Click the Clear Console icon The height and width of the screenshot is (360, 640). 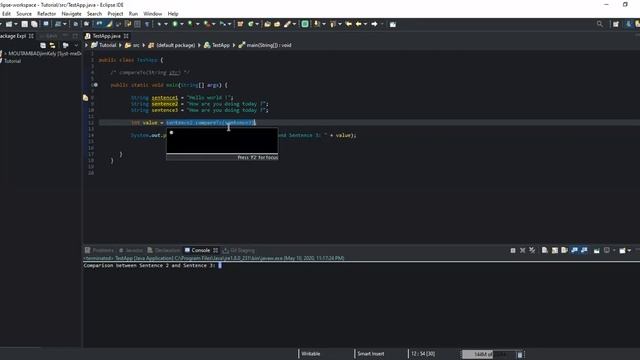pyautogui.click(x=544, y=250)
